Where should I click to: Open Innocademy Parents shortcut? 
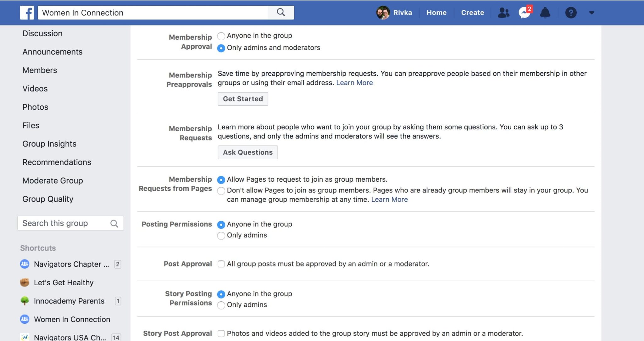coord(69,301)
